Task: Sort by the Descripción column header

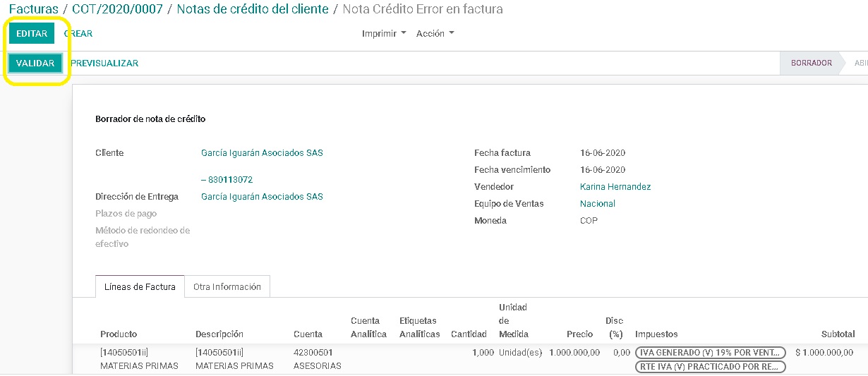Action: 219,334
